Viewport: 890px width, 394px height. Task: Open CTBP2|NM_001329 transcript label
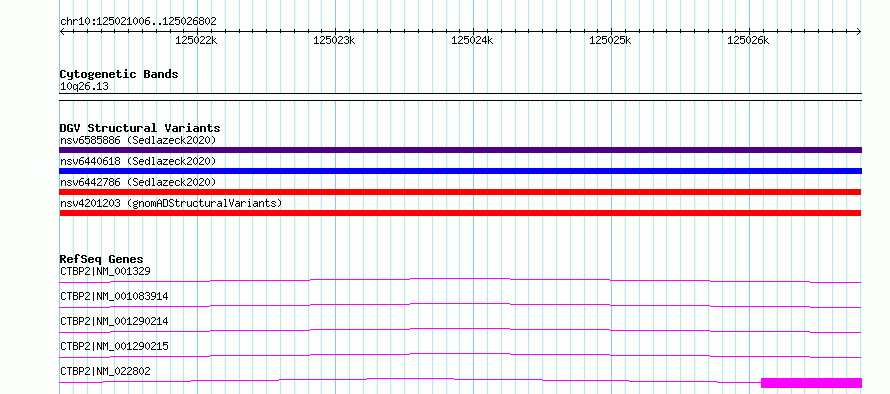point(105,271)
